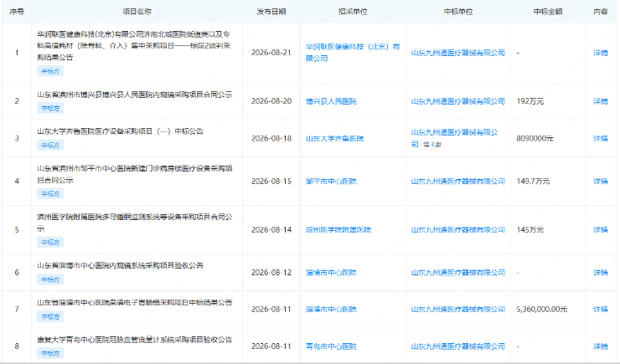Select title 山东大学齐鲁医院医疗设备采购项目（一）中标公告

point(120,131)
